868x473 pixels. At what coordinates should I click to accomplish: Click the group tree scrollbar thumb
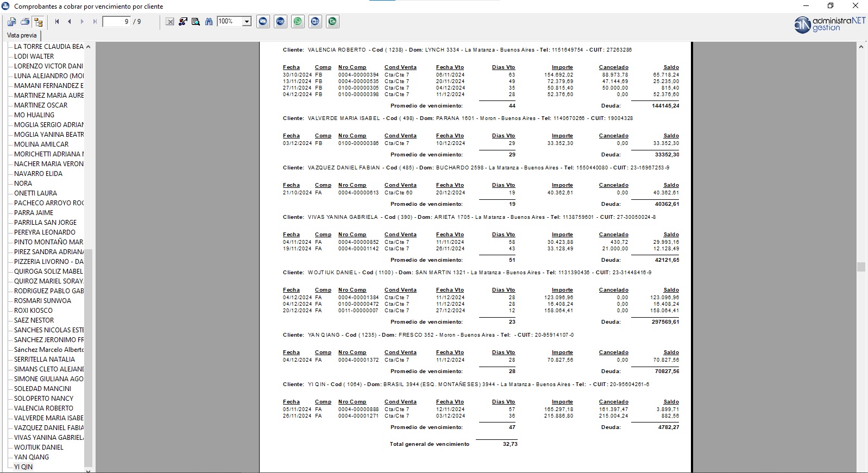[88, 358]
